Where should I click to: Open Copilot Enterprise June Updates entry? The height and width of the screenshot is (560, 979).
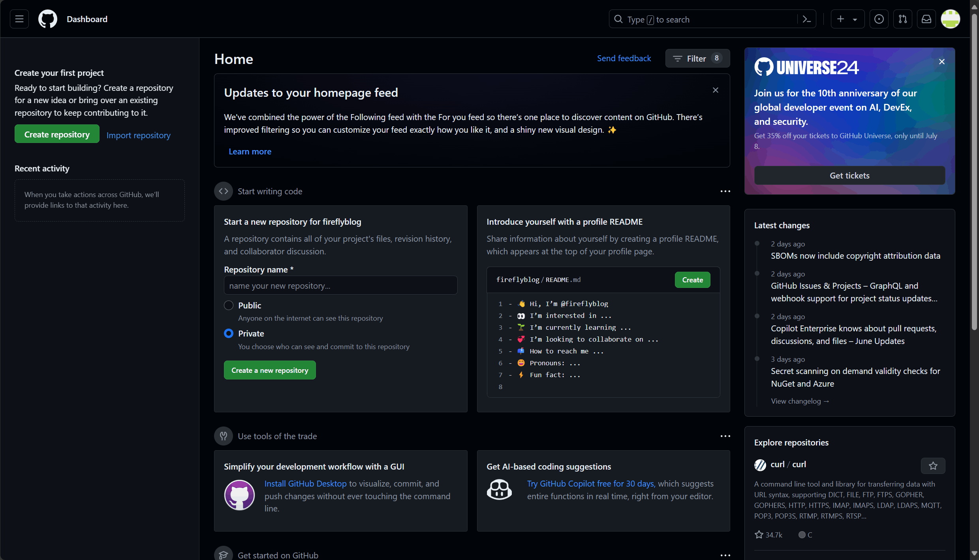tap(854, 334)
